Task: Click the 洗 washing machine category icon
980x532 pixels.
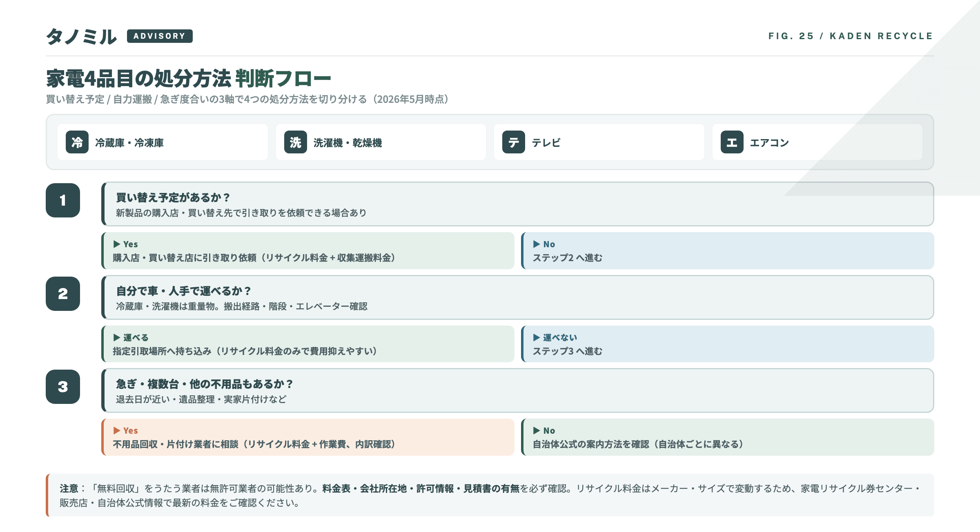Action: (296, 142)
